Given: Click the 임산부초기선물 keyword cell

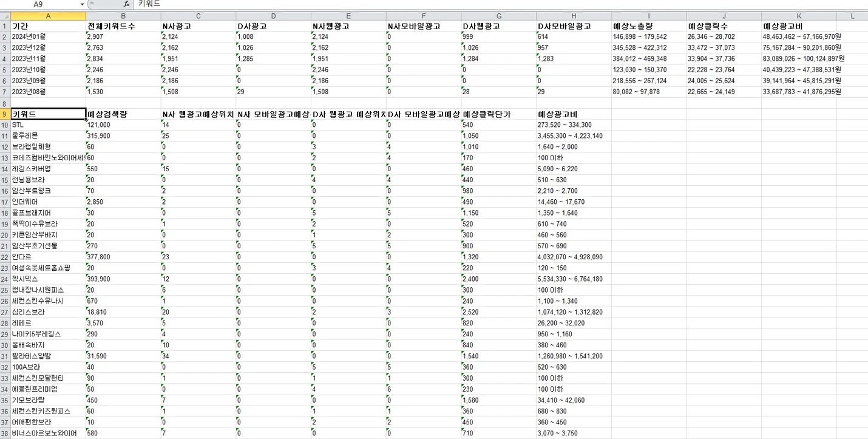Looking at the screenshot, I should [48, 246].
